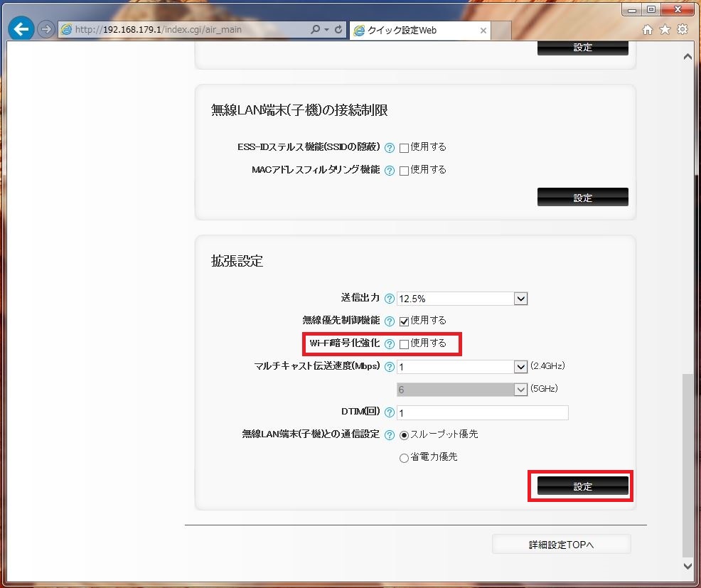Click the browser Back arrow button
The image size is (701, 588).
[21, 29]
